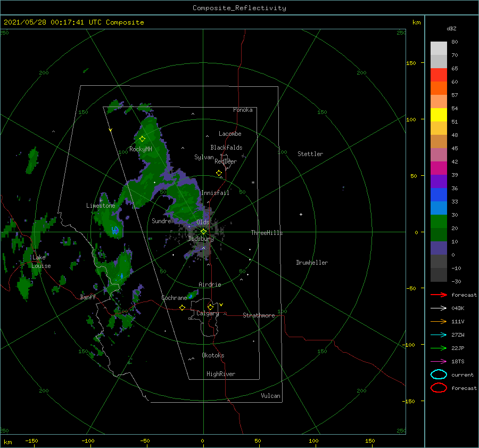This screenshot has height=448, width=479.
Task: Click the yellow radar-center diamond at Olds
Action: (203, 232)
